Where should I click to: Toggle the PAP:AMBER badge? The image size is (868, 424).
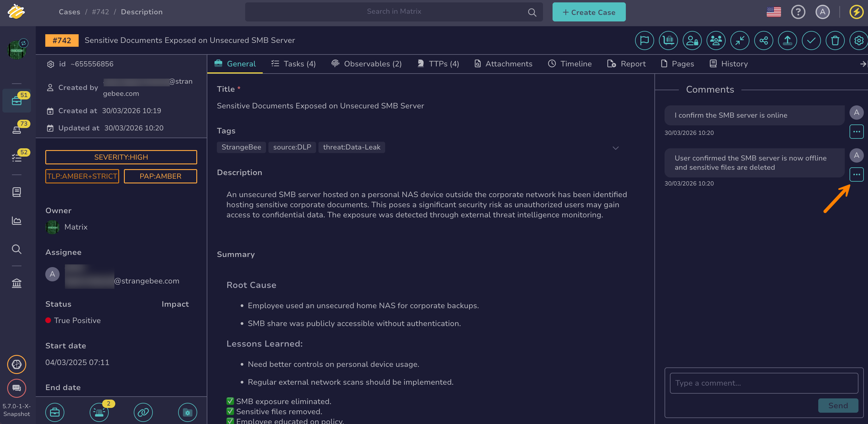(160, 176)
